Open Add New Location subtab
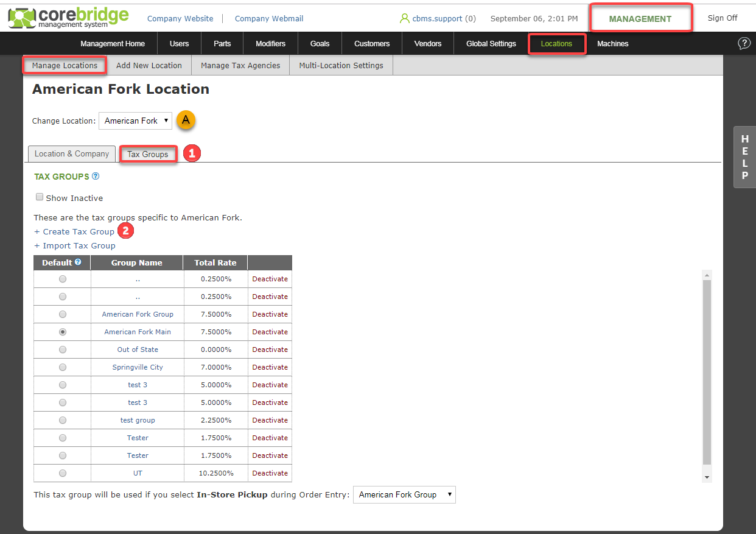The width and height of the screenshot is (756, 534). pyautogui.click(x=149, y=65)
